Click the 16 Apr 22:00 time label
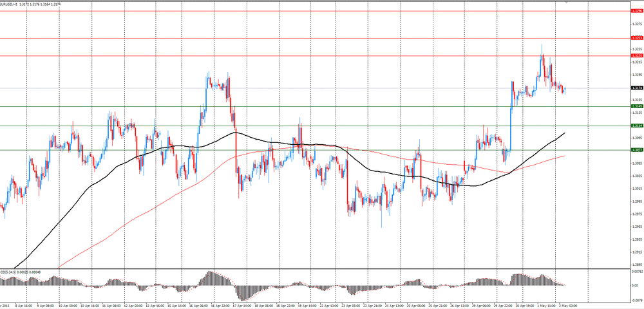 [x=222, y=306]
